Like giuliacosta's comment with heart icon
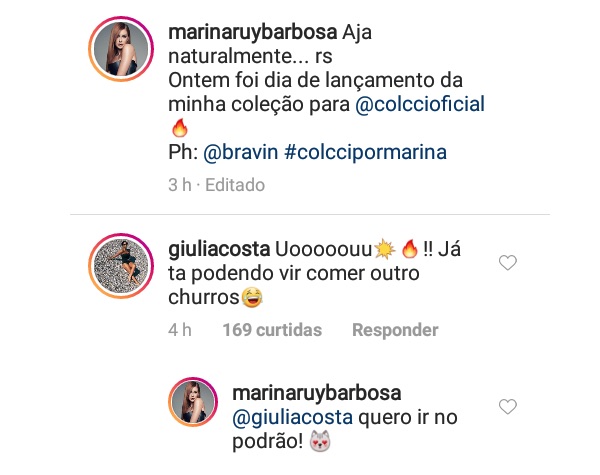 click(508, 263)
